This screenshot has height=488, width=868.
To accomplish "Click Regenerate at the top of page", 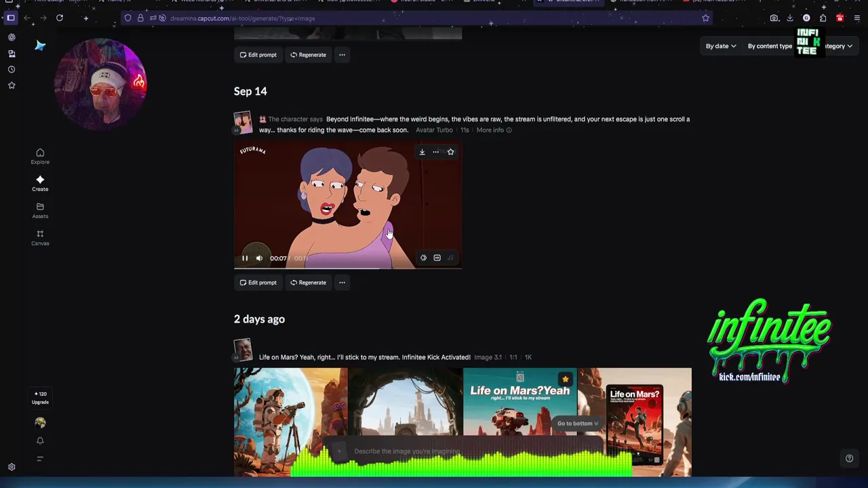I will click(x=308, y=55).
